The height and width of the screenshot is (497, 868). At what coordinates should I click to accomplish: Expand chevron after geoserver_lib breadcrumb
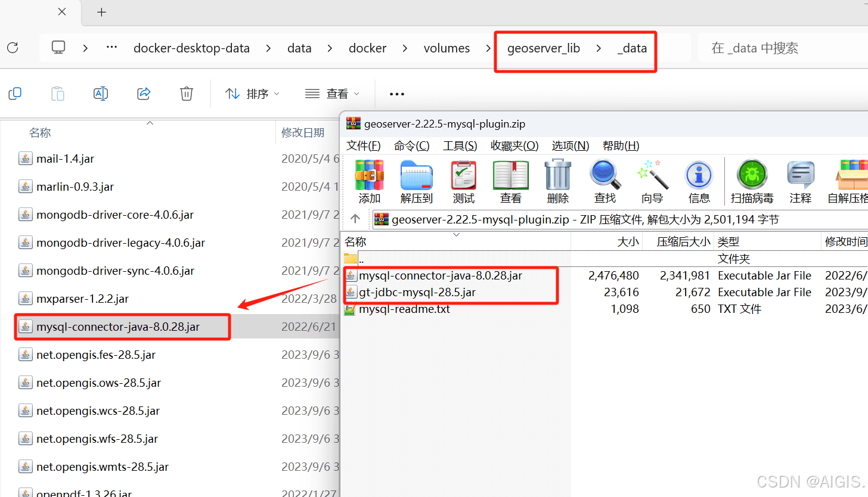[599, 48]
